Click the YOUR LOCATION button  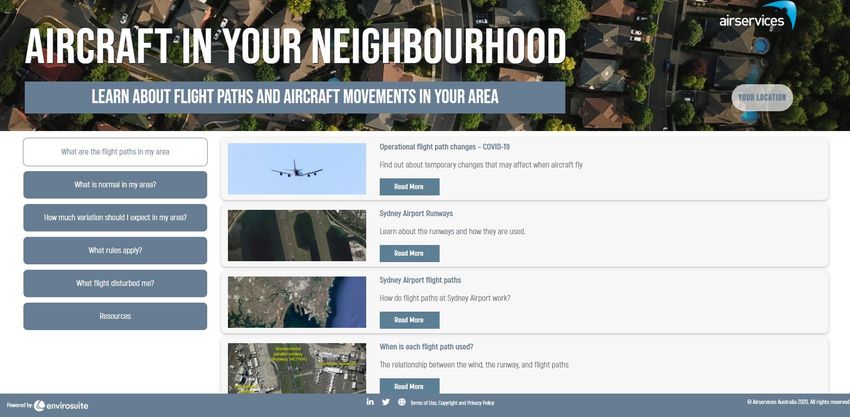coord(762,98)
